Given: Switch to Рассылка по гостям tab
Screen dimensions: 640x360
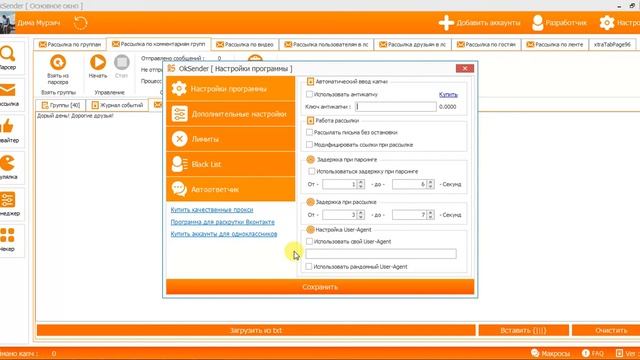Looking at the screenshot, I should pyautogui.click(x=486, y=44).
